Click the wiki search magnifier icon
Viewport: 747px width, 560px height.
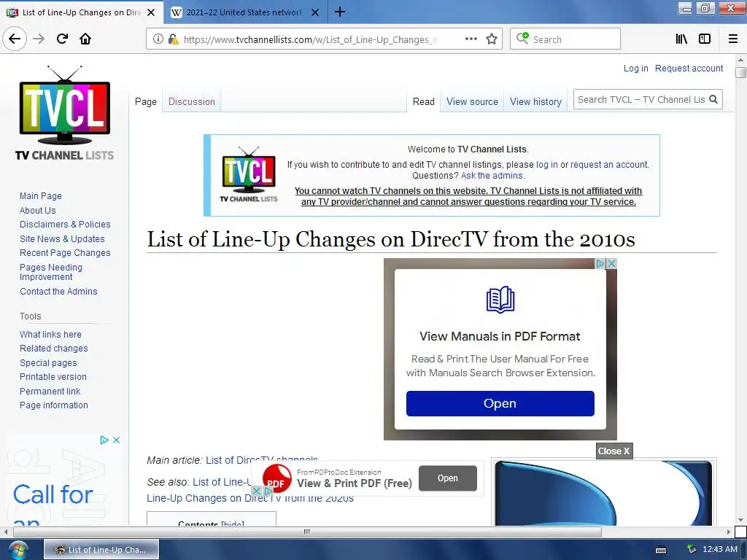click(713, 99)
